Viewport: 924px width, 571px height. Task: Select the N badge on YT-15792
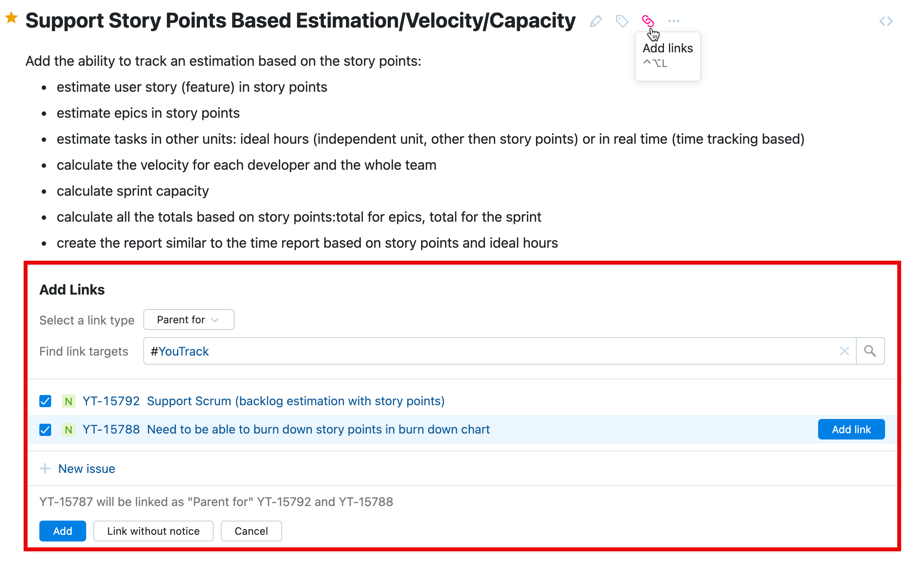click(68, 401)
